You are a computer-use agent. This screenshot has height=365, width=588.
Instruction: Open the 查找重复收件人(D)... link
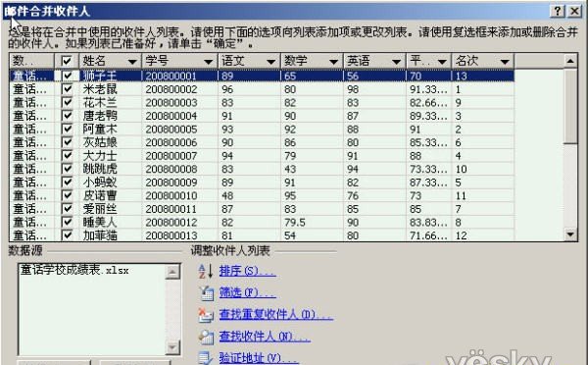(x=276, y=314)
